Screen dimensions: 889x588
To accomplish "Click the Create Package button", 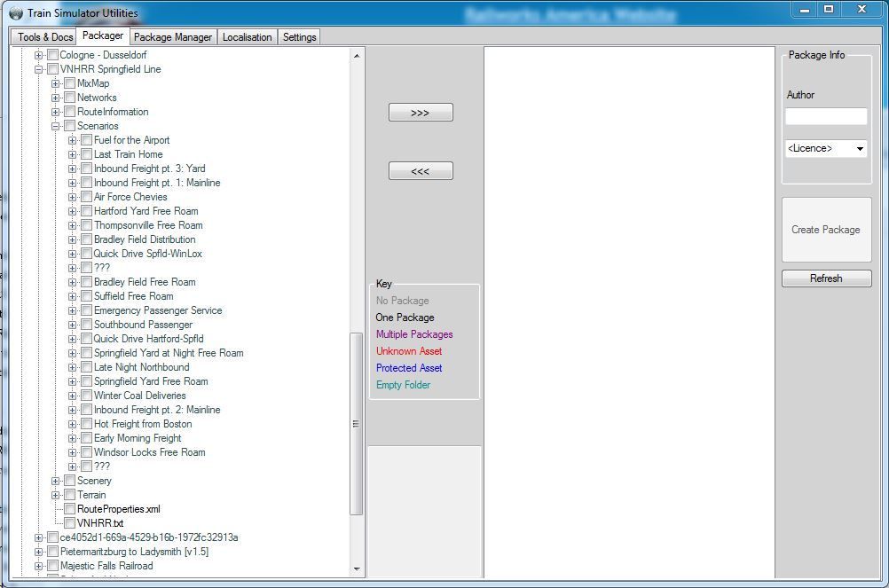I will click(826, 230).
